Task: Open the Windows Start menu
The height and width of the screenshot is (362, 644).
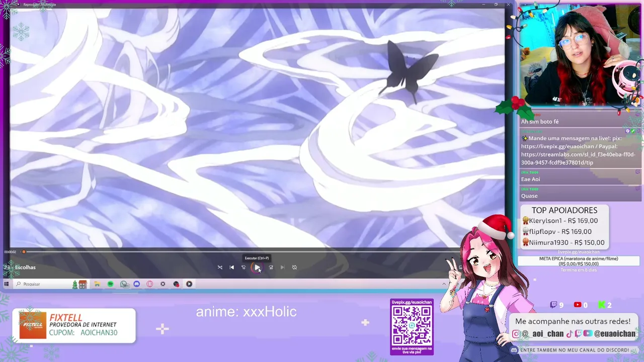Action: (x=7, y=284)
